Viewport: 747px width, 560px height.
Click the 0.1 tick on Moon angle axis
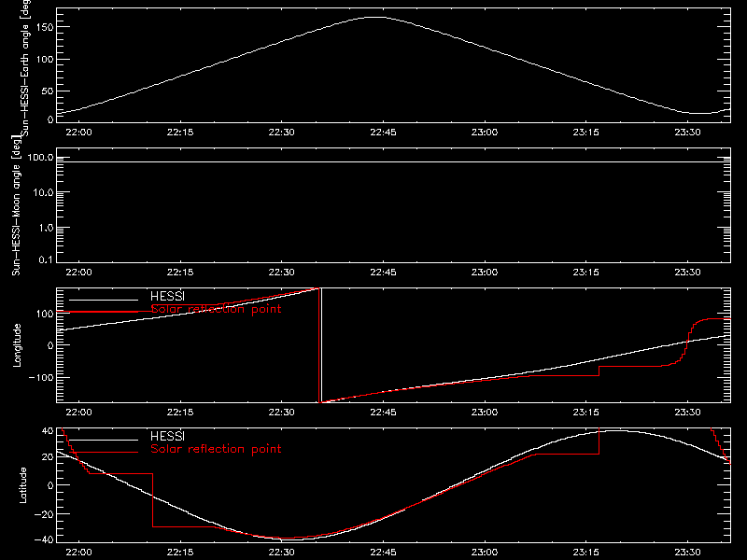click(46, 259)
